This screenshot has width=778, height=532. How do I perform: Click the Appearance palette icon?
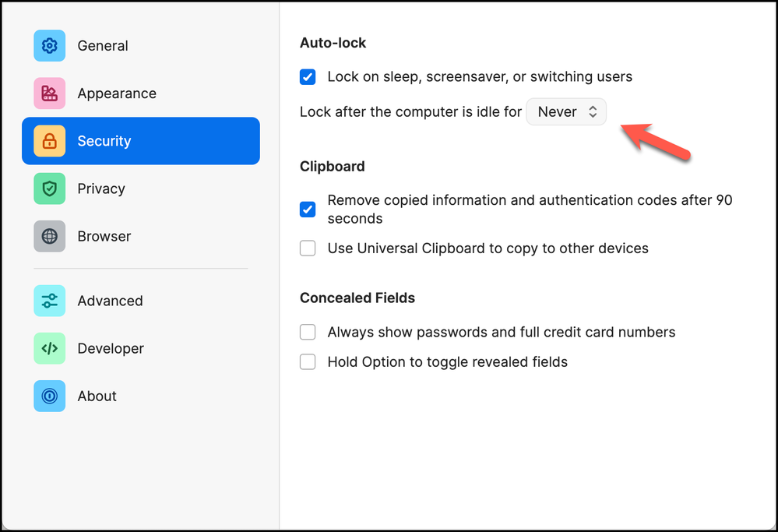click(x=49, y=93)
